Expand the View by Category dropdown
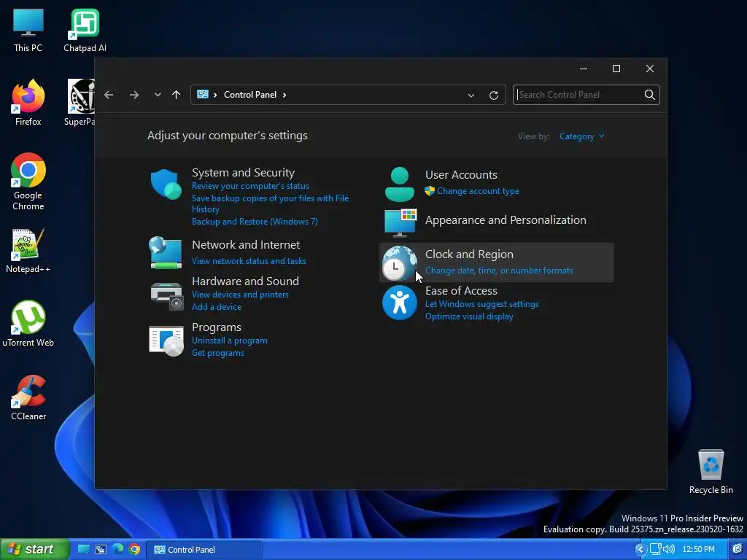Image resolution: width=747 pixels, height=560 pixels. click(581, 136)
